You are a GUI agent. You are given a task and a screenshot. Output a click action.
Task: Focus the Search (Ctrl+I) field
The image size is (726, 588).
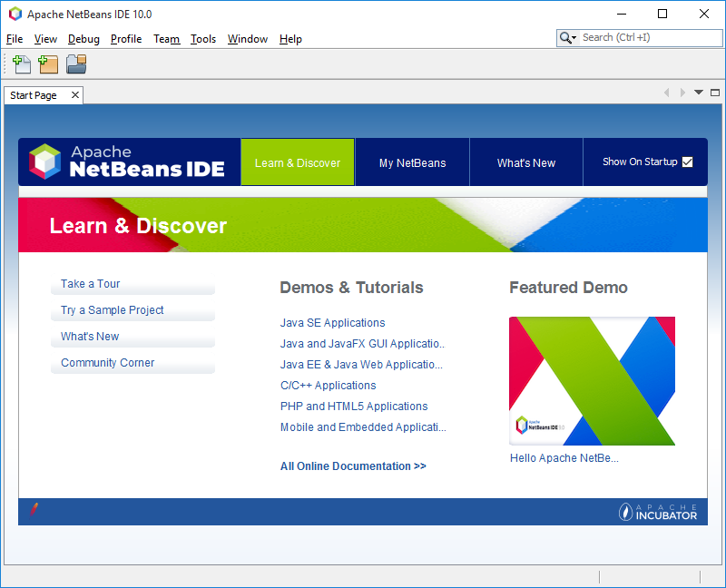(x=650, y=37)
